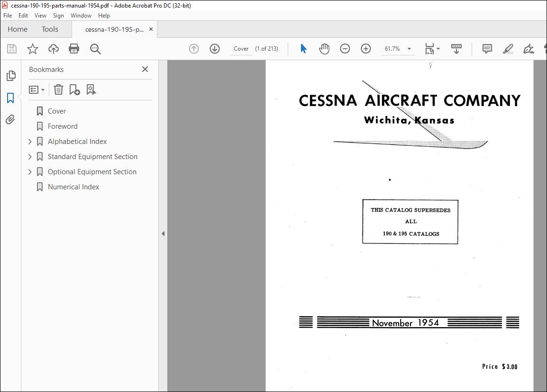The width and height of the screenshot is (547, 392).
Task: Expand the Alphabetical Index bookmark
Action: [30, 142]
